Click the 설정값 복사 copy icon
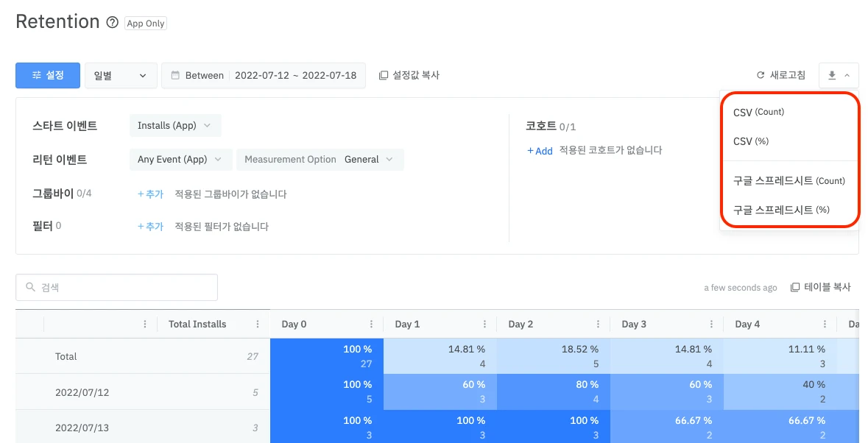The height and width of the screenshot is (443, 868). point(383,75)
